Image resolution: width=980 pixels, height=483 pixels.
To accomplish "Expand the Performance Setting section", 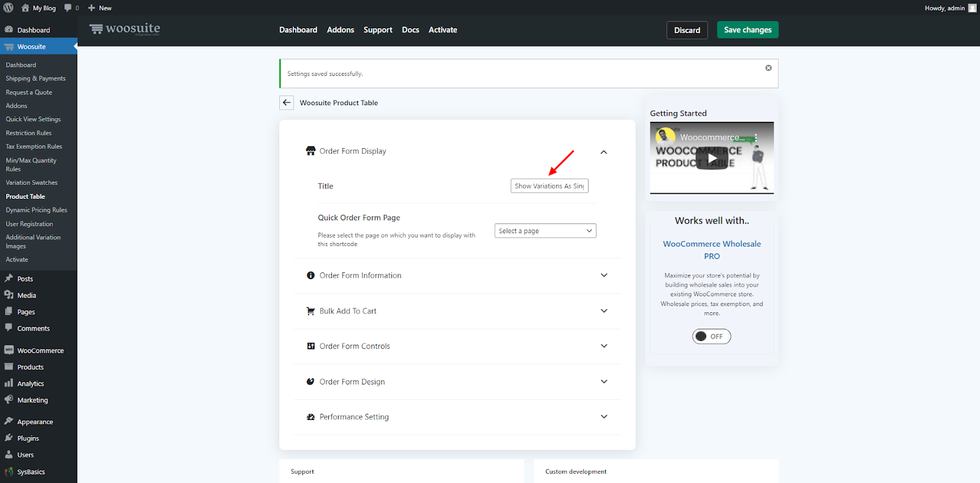I will (x=604, y=417).
